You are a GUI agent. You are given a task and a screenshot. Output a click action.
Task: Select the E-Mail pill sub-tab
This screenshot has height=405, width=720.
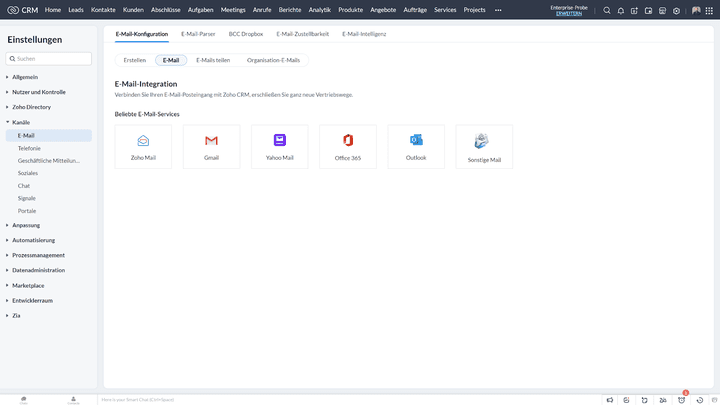pyautogui.click(x=171, y=60)
